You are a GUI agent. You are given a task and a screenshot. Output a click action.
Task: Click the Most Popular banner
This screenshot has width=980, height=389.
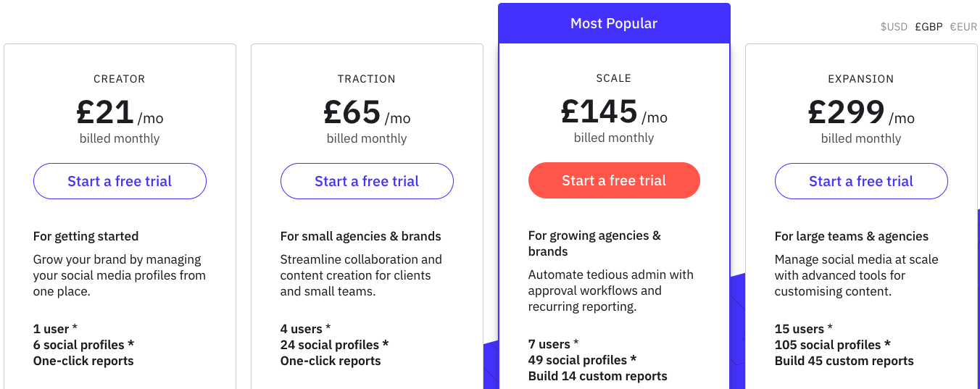(614, 23)
